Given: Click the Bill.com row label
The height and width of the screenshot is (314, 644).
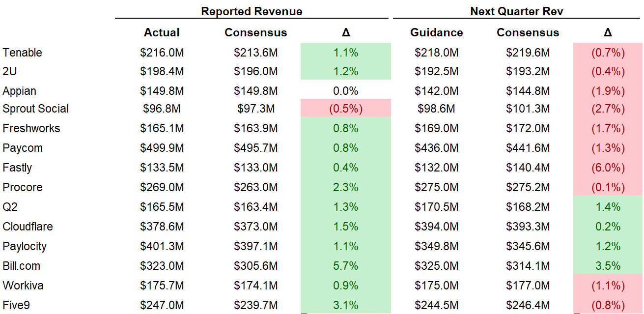Looking at the screenshot, I should coord(21,266).
